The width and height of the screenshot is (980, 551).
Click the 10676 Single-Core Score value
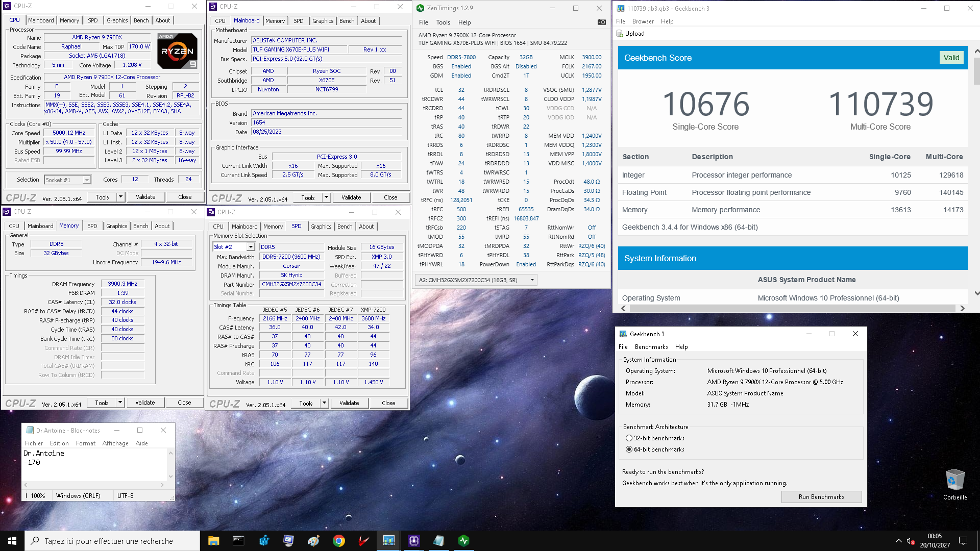[x=705, y=104]
